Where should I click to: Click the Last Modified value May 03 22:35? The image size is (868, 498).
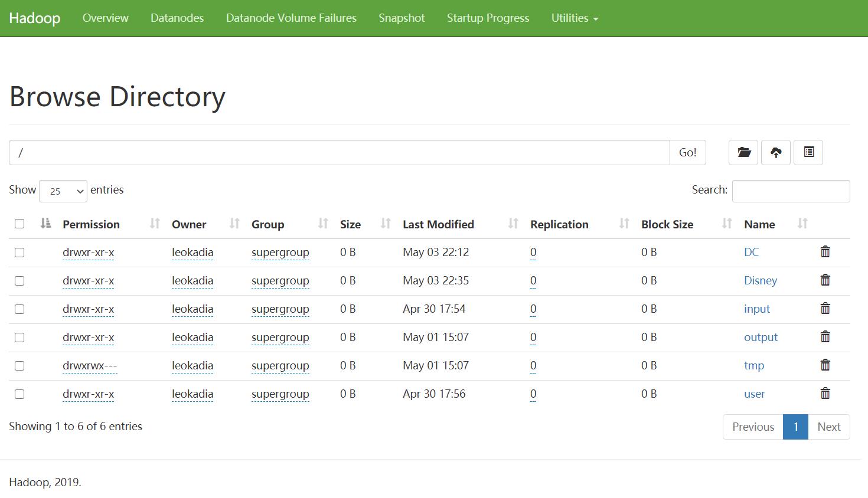click(x=436, y=280)
